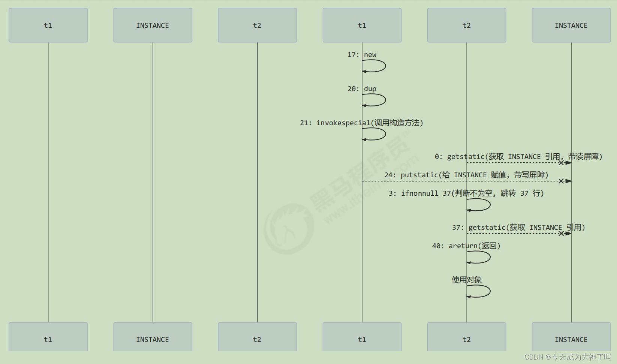Select bottom t2 box under the '使用对象' loop

pos(467,337)
